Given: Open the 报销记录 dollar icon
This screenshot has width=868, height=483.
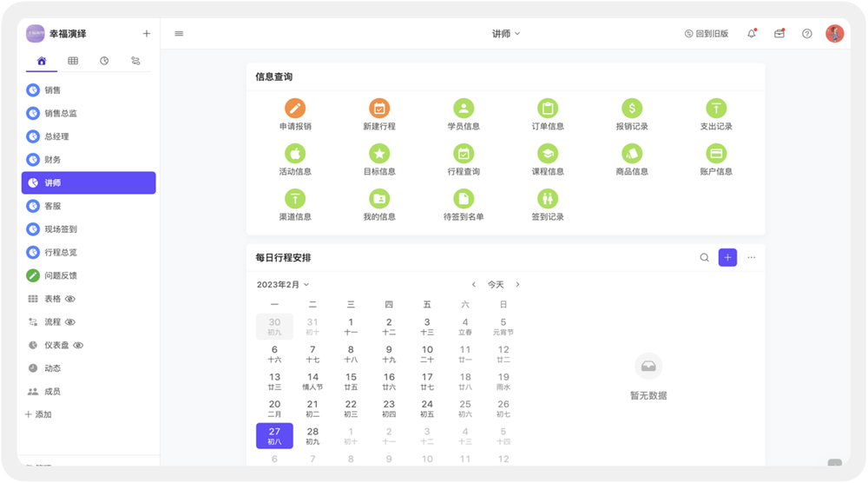Looking at the screenshot, I should pyautogui.click(x=632, y=109).
